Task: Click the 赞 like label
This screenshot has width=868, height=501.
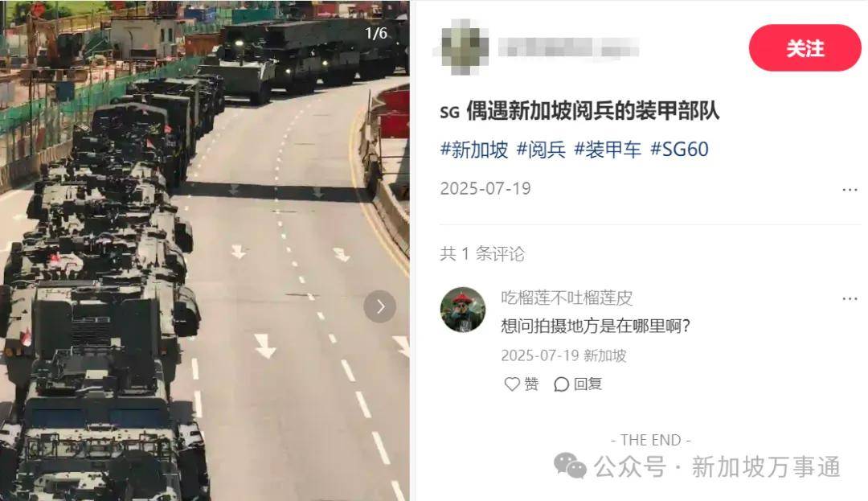Action: pyautogui.click(x=531, y=384)
